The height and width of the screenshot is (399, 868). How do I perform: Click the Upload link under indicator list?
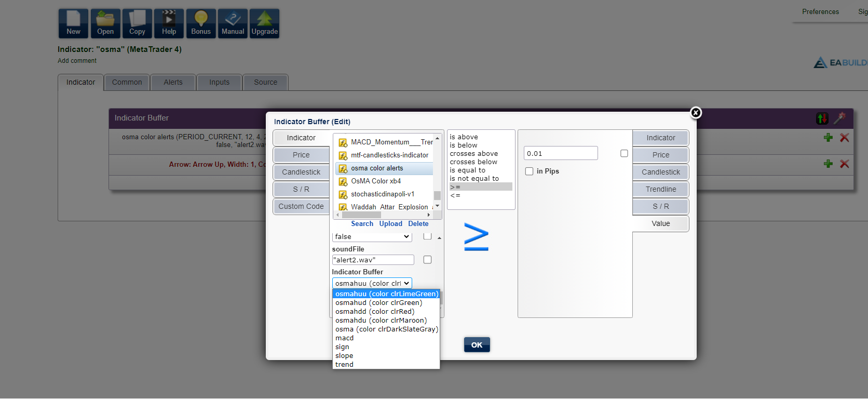point(390,223)
